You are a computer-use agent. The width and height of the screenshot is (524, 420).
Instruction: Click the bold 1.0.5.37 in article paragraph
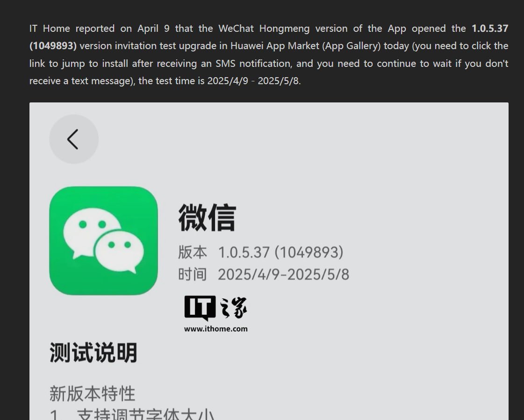pos(490,29)
